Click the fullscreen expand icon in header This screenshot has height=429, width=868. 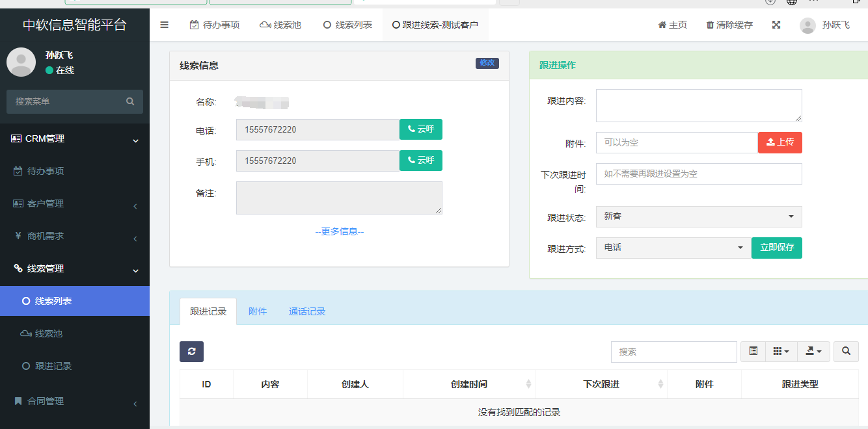(x=776, y=25)
